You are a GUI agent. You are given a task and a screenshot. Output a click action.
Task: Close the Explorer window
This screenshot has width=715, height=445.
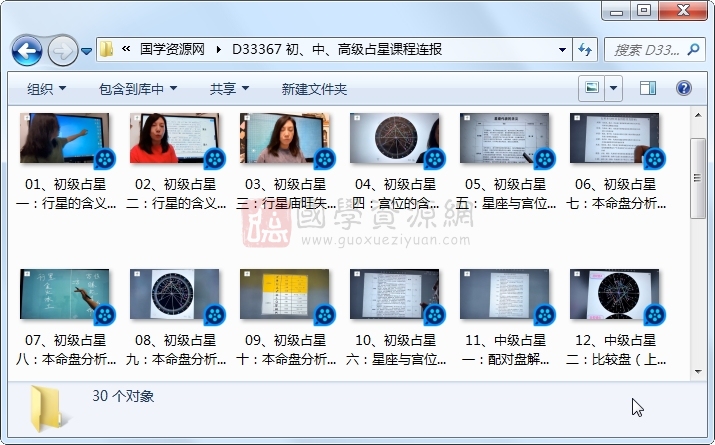(x=683, y=11)
